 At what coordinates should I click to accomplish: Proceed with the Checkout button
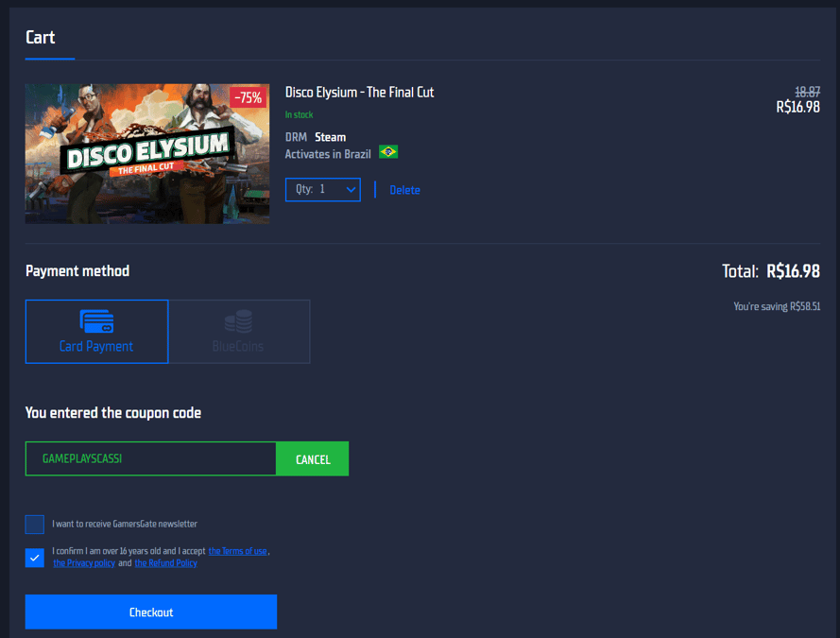click(x=151, y=612)
